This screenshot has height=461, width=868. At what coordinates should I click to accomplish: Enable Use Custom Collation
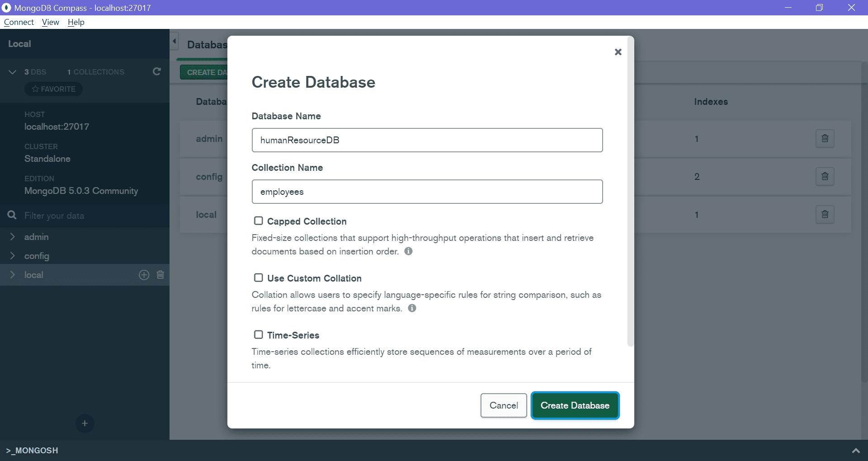[x=258, y=278]
